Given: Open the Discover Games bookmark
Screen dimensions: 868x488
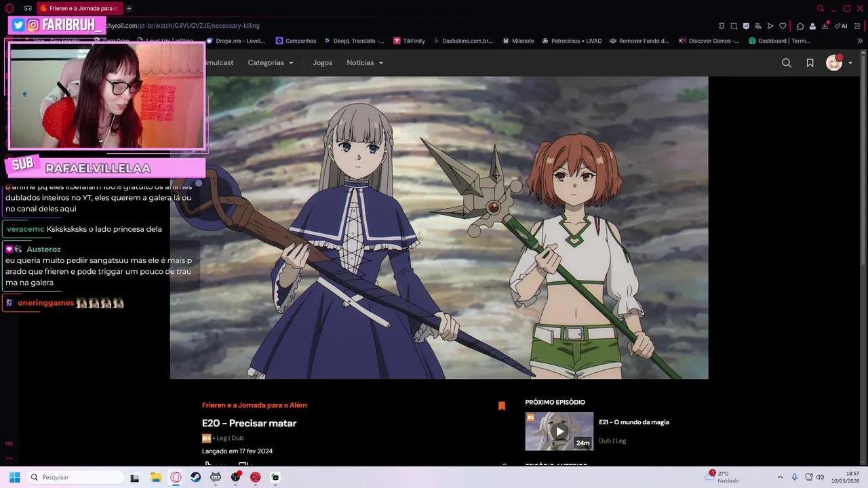Looking at the screenshot, I should 709,41.
